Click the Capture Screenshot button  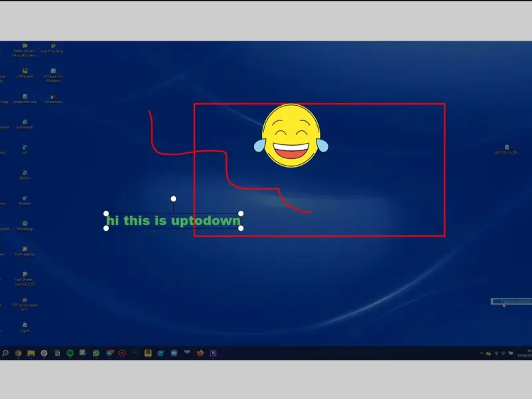coord(511,301)
